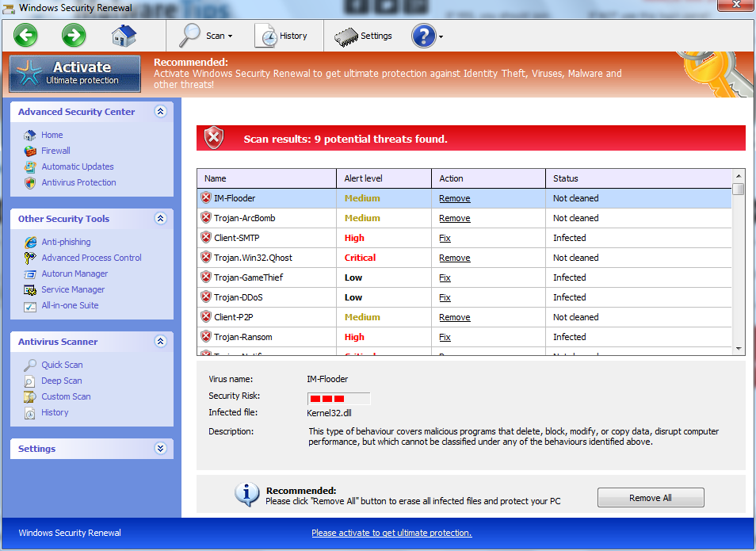The height and width of the screenshot is (551, 756).
Task: Expand the Settings sidebar panel
Action: [161, 449]
